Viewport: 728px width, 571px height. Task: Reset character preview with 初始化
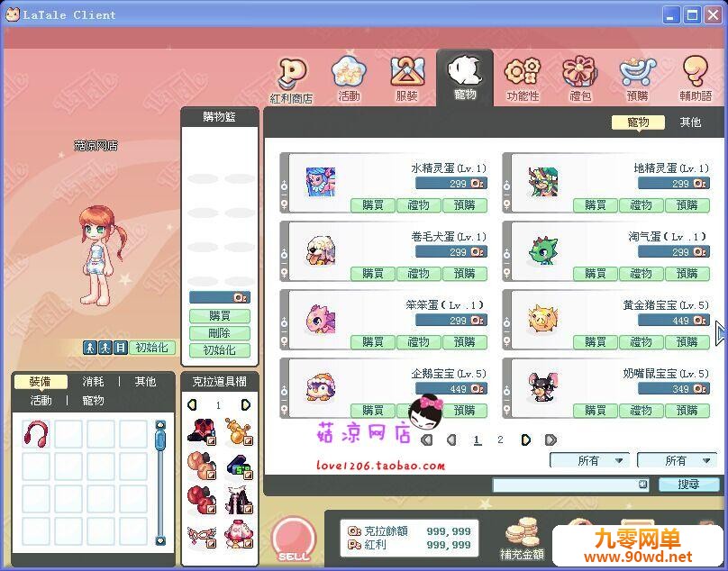point(152,348)
